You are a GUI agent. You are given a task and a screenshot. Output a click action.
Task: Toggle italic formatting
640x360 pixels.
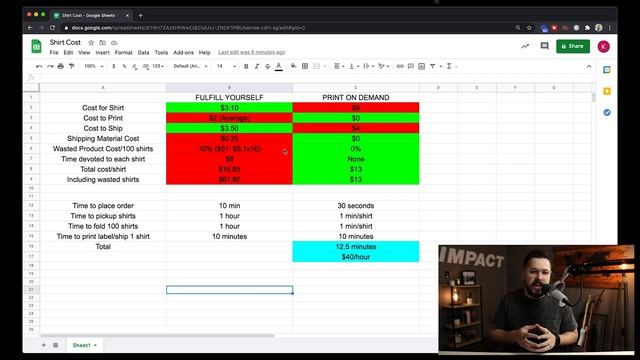(x=257, y=66)
